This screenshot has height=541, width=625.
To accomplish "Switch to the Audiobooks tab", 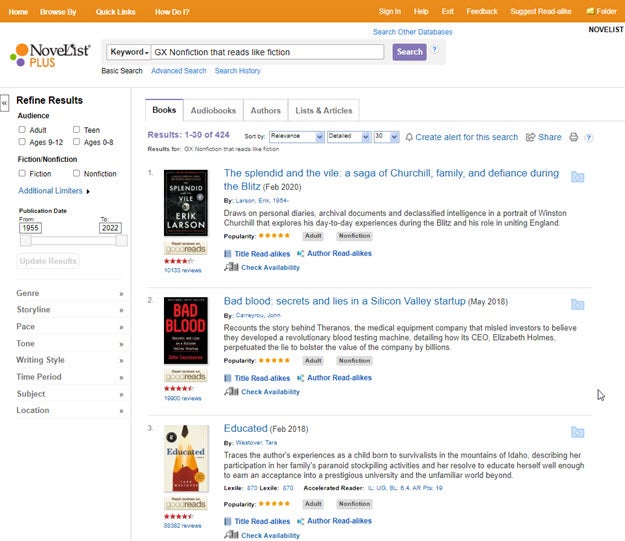I will [214, 110].
